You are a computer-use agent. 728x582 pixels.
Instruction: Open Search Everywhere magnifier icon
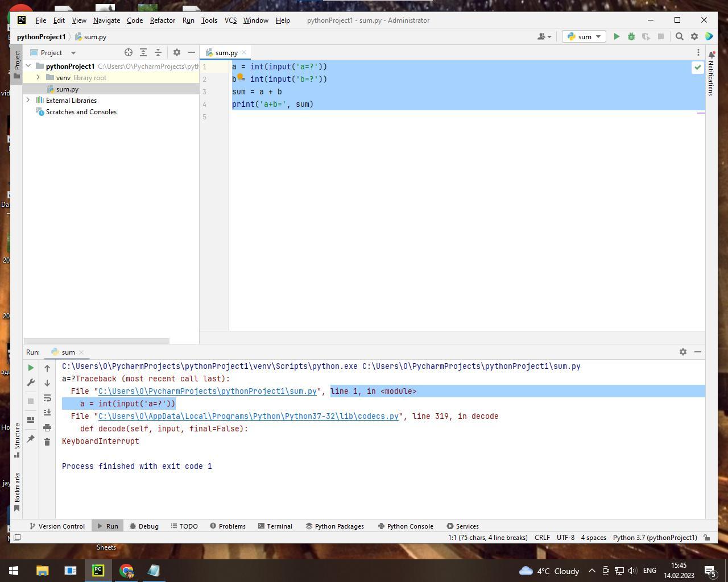[x=680, y=36]
